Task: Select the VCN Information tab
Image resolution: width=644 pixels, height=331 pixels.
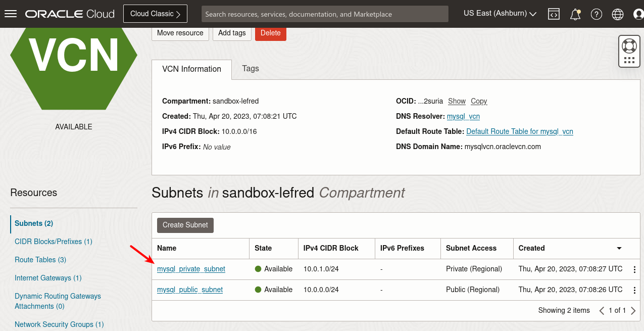Action: pyautogui.click(x=191, y=69)
